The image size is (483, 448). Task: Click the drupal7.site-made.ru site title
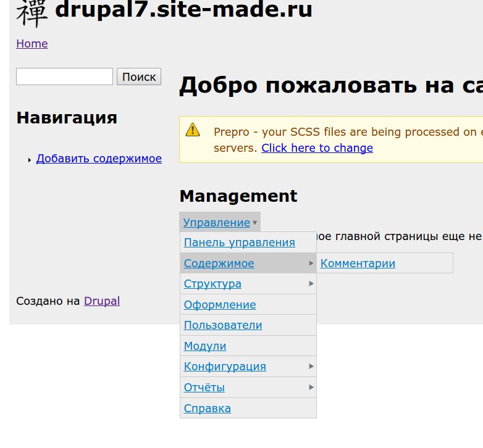pos(183,9)
